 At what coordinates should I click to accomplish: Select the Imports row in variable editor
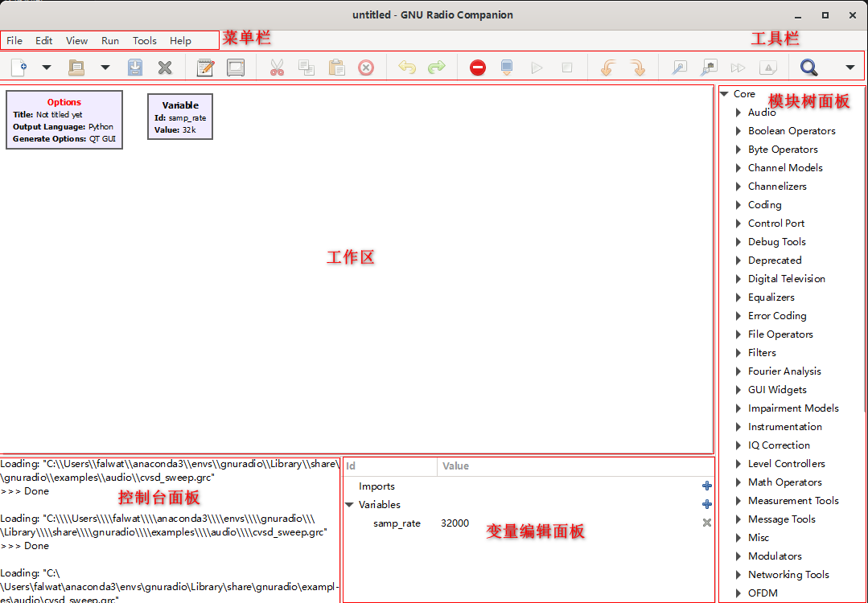[529, 486]
